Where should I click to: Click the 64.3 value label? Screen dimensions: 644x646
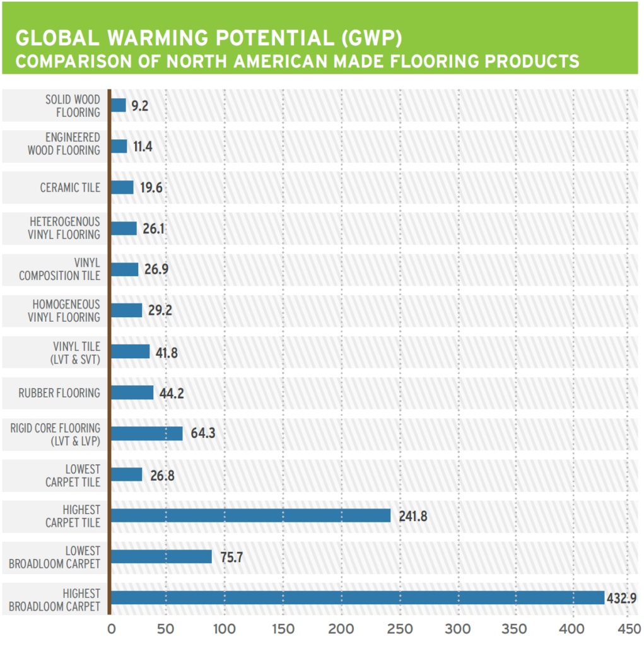click(x=203, y=433)
